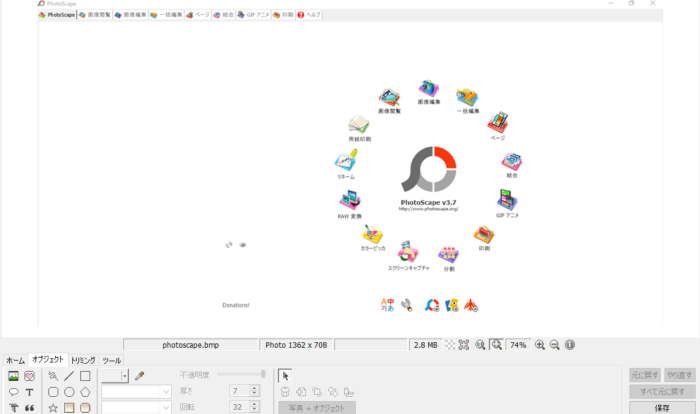Click the full screen expand icon
The width and height of the screenshot is (700, 414).
(464, 345)
